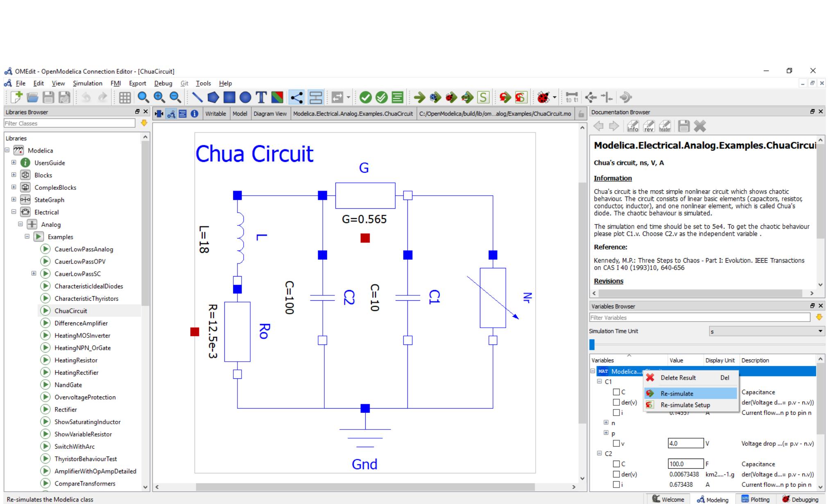Check the C2 C variable checkbox
The width and height of the screenshot is (828, 504).
pyautogui.click(x=616, y=464)
